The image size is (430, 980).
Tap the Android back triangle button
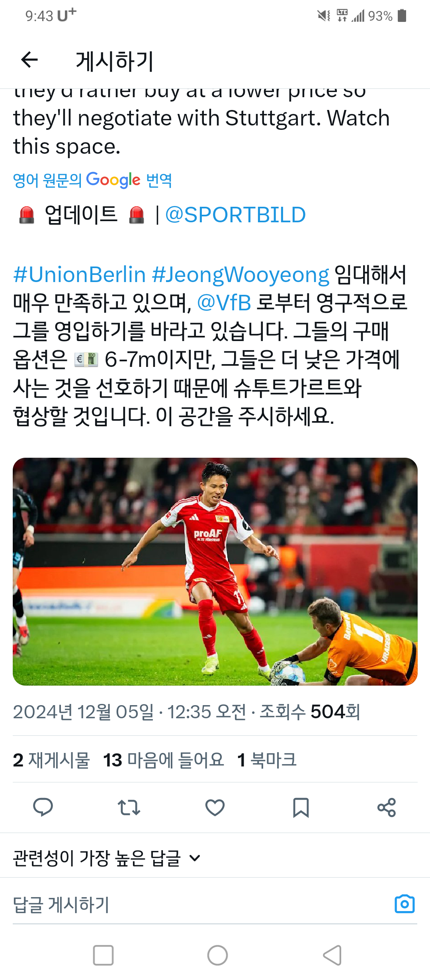click(x=332, y=955)
